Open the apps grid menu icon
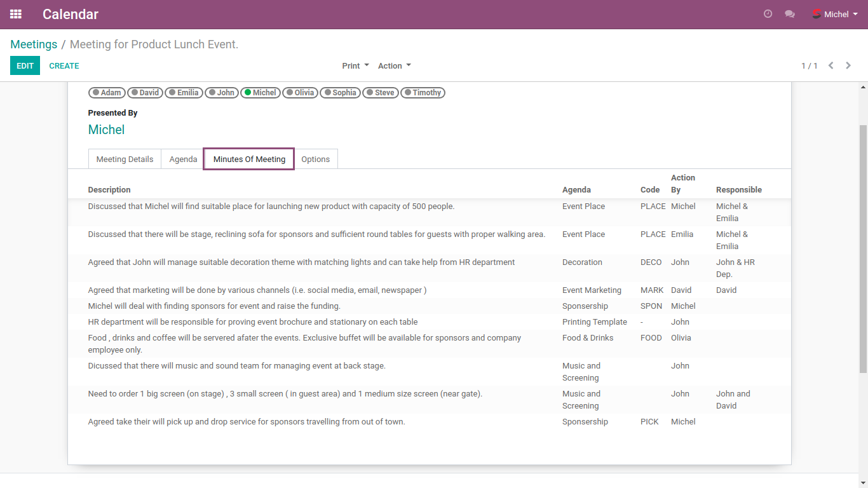The image size is (868, 488). (x=16, y=14)
